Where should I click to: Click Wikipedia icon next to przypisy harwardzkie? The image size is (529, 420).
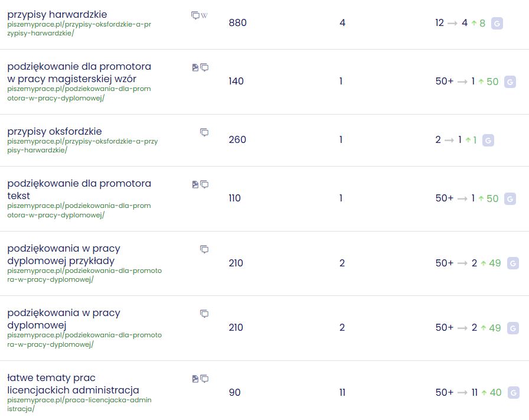point(204,15)
